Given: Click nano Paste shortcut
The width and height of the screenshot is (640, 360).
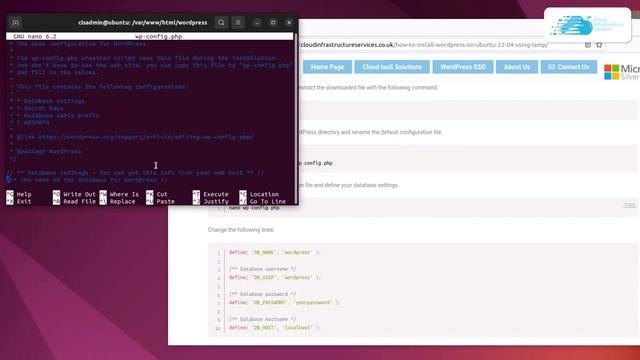Looking at the screenshot, I should (161, 202).
